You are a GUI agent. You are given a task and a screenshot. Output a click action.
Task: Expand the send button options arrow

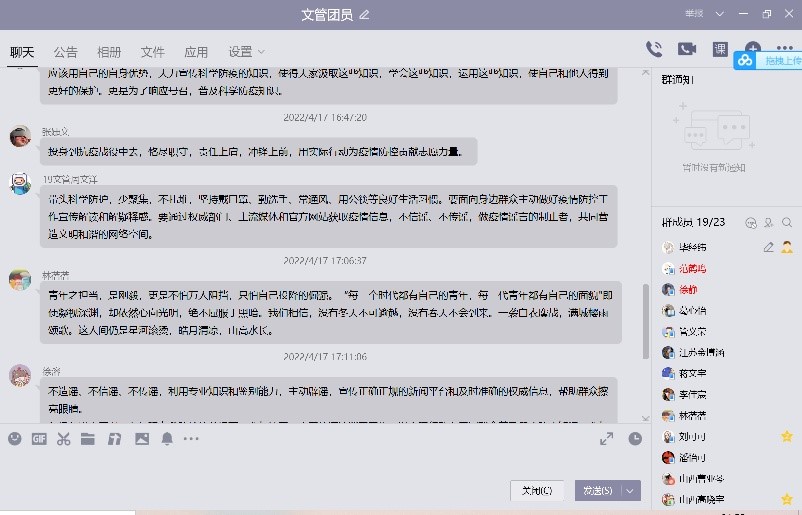(630, 490)
